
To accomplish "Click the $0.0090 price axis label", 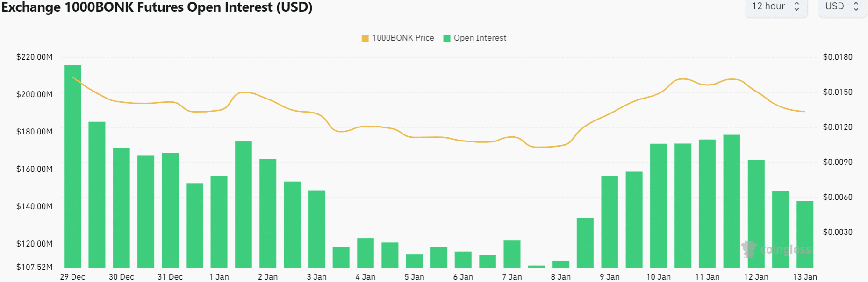I will [838, 162].
